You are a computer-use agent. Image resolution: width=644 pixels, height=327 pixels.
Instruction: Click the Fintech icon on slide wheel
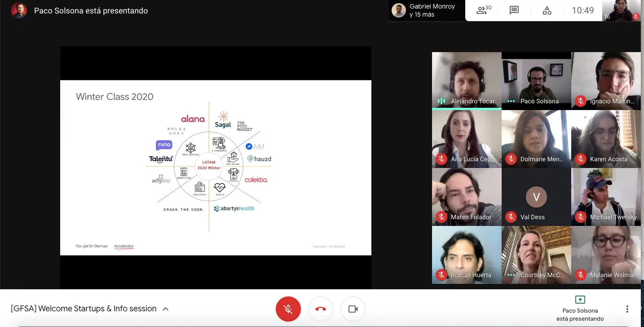[234, 175]
